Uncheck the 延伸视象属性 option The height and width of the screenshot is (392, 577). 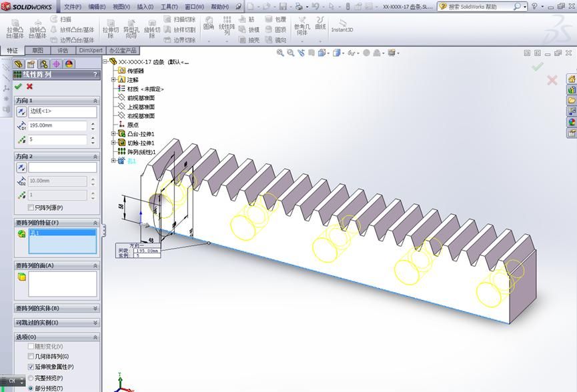(31, 367)
